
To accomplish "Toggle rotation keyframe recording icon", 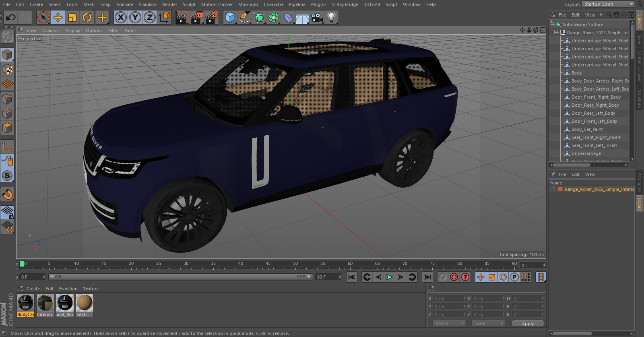I will (x=503, y=277).
